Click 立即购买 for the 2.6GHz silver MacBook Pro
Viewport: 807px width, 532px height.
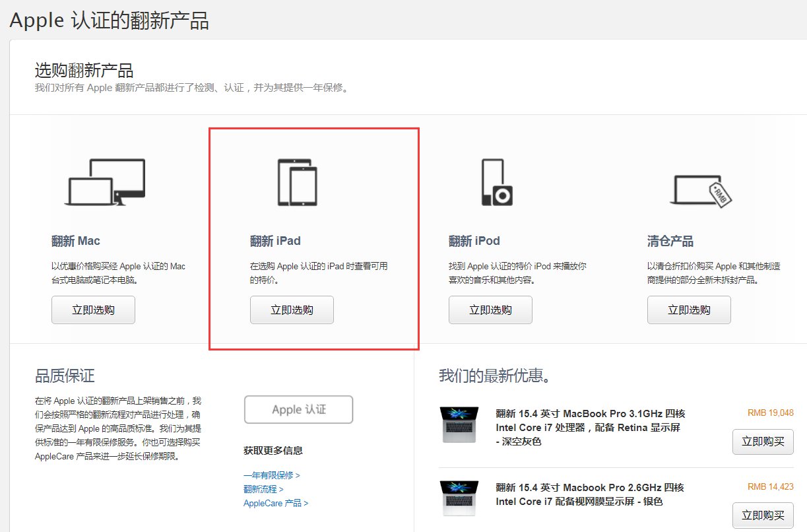tap(763, 515)
